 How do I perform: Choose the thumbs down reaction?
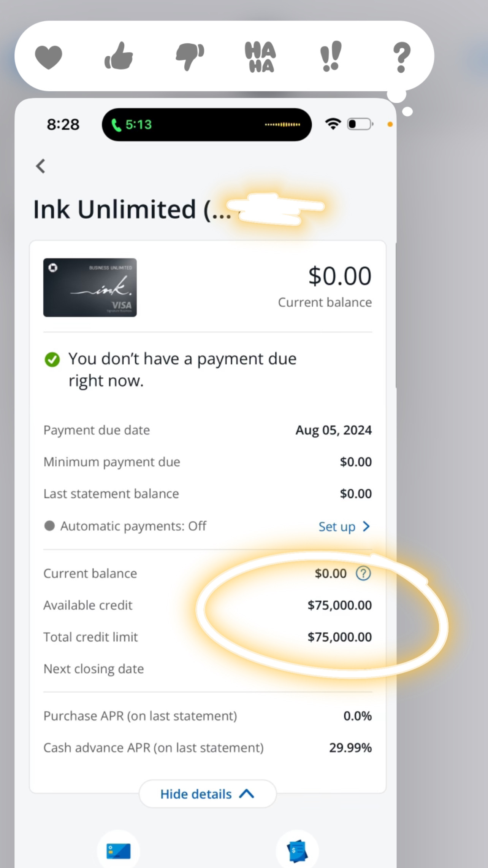click(190, 56)
